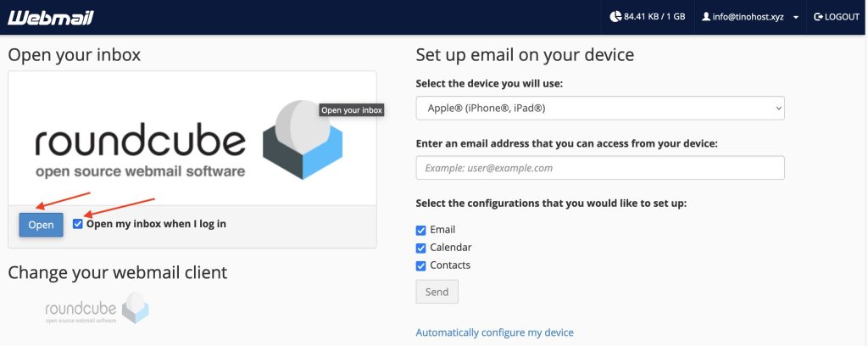
Task: Uncheck the Email configuration checkbox
Action: pos(421,231)
